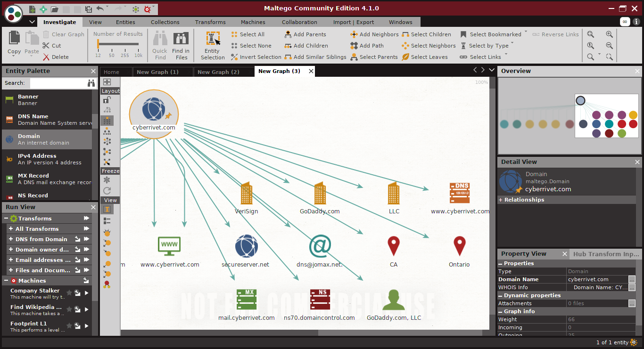The image size is (644, 349).
Task: Switch to the Entities ribbon tab
Action: (125, 22)
